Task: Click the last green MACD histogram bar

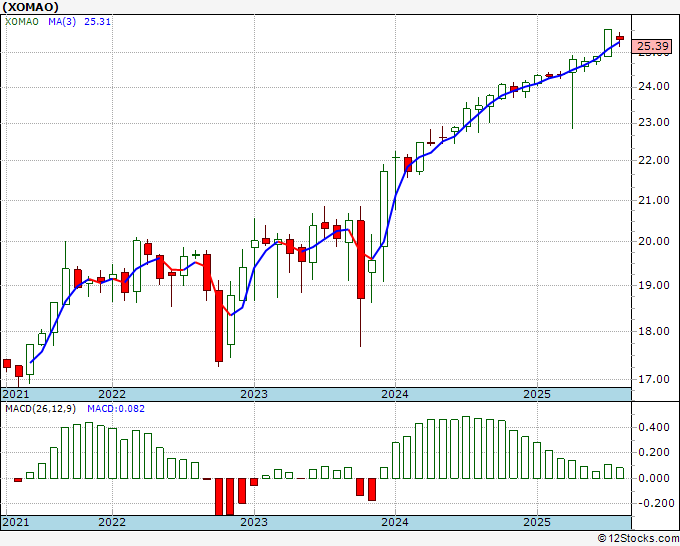Action: 620,473
